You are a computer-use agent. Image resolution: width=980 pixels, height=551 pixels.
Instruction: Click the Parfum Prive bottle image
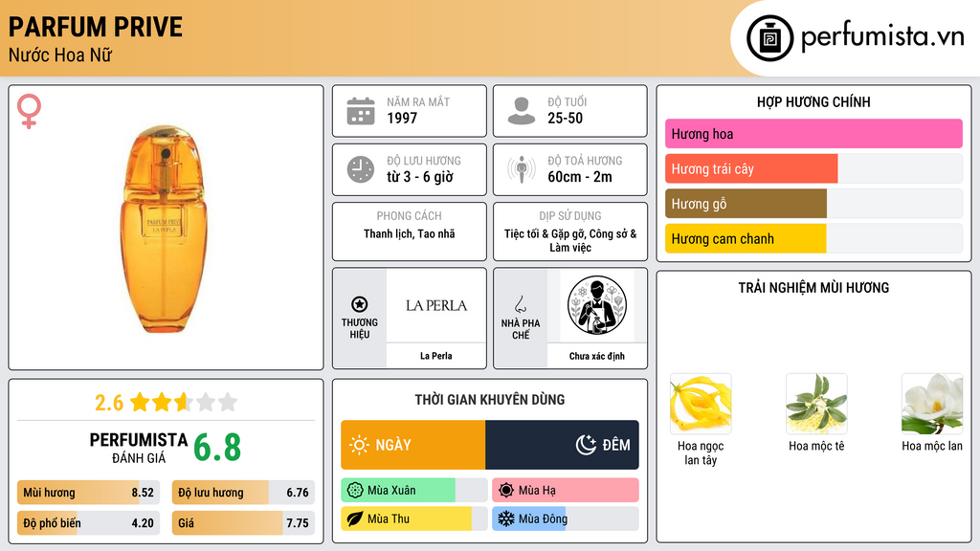tap(164, 229)
